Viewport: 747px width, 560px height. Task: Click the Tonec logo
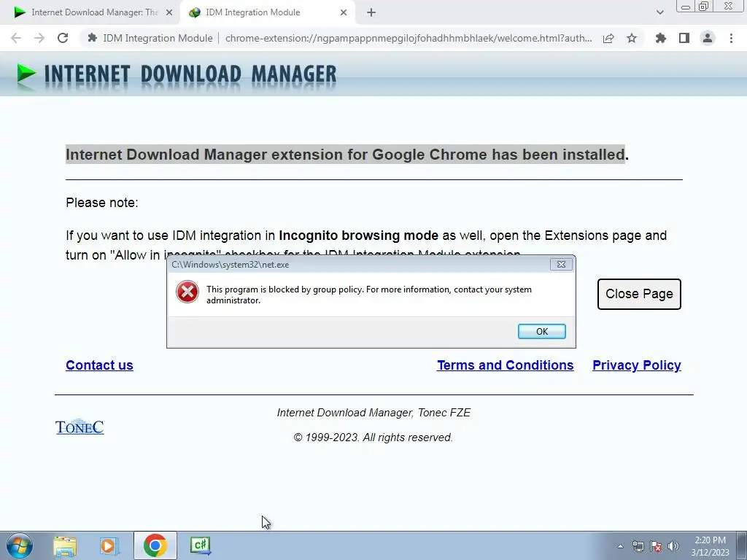point(80,427)
